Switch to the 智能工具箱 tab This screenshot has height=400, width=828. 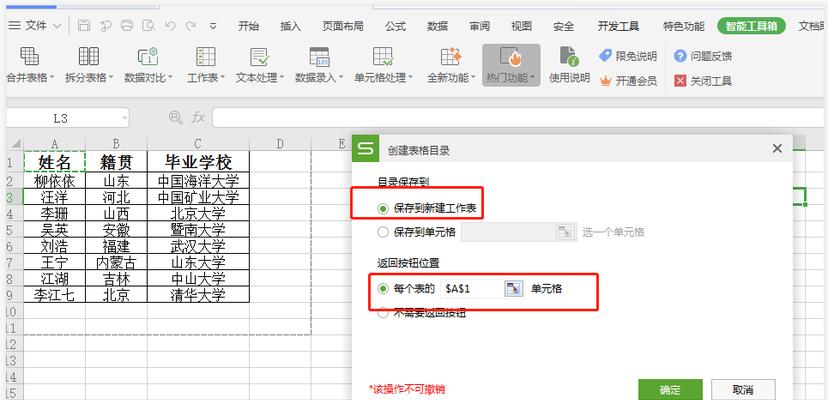point(751,26)
